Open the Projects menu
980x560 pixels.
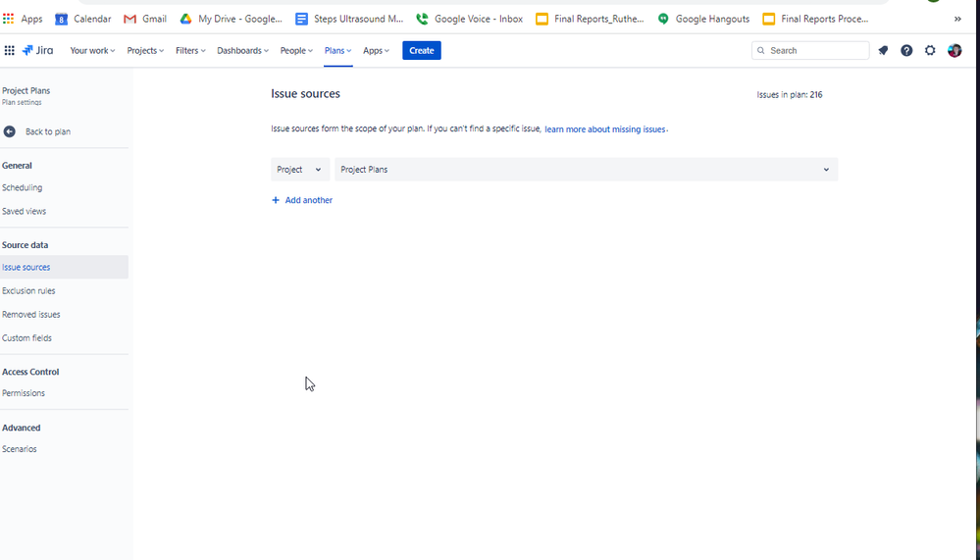(145, 51)
